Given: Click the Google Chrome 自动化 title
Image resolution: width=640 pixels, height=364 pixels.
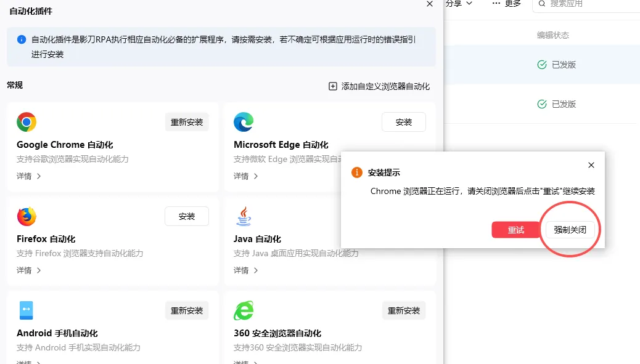Looking at the screenshot, I should tap(65, 145).
